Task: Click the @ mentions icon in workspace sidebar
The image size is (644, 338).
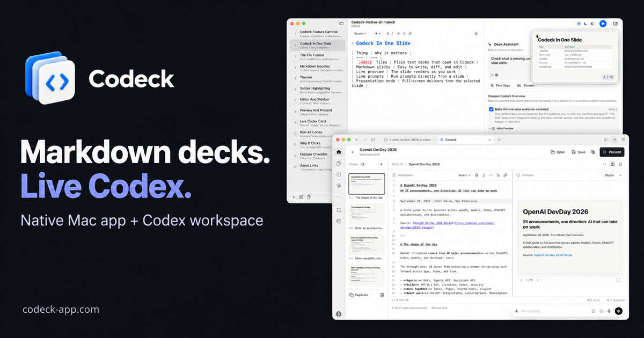Action: coord(339,186)
